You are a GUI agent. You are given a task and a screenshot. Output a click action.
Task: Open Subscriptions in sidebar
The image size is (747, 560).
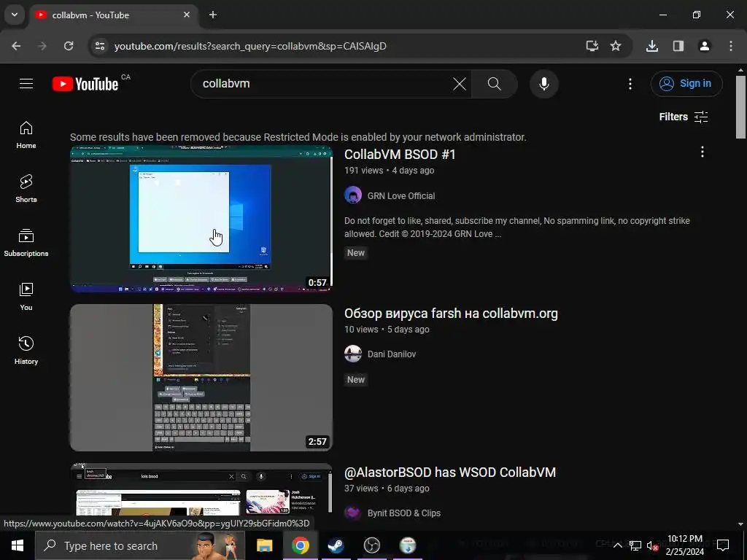(26, 243)
